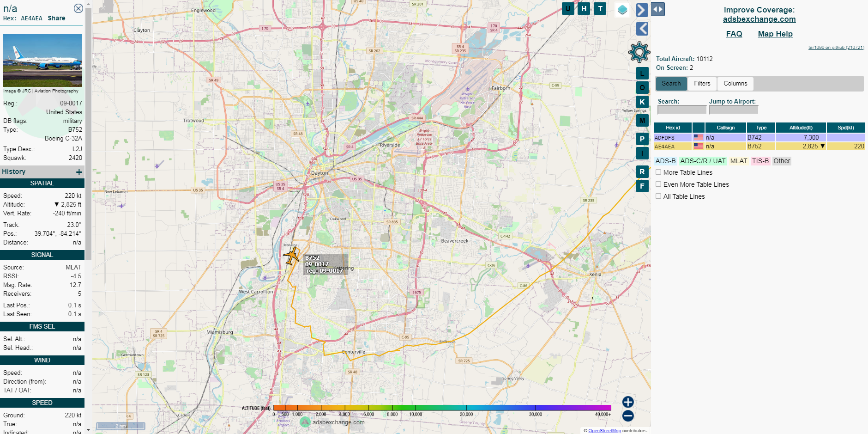Open the Share link
This screenshot has height=434, width=868.
(x=56, y=18)
